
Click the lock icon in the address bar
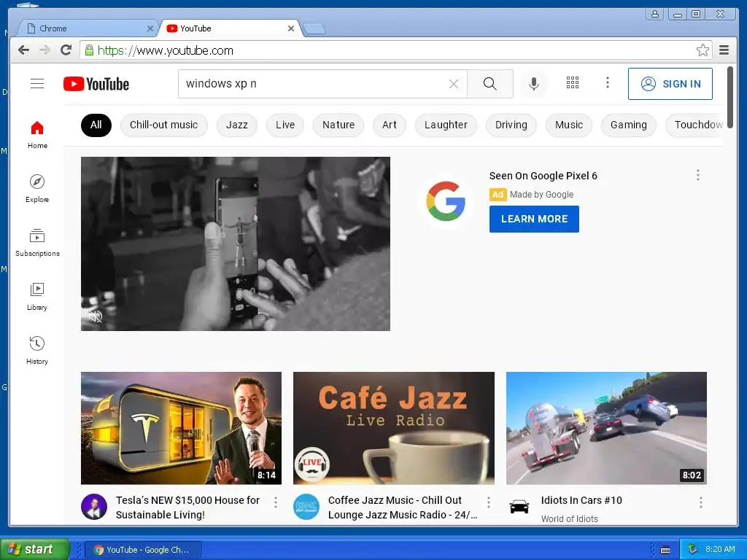[x=89, y=50]
